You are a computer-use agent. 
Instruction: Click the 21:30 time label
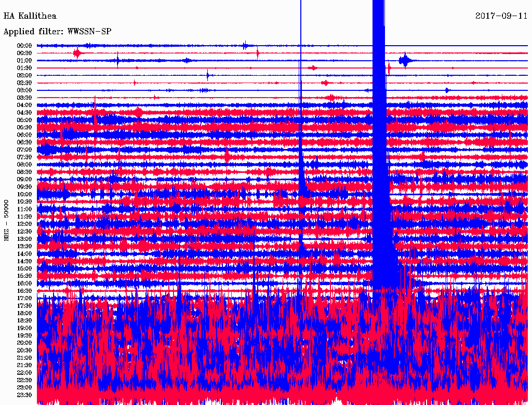click(24, 365)
